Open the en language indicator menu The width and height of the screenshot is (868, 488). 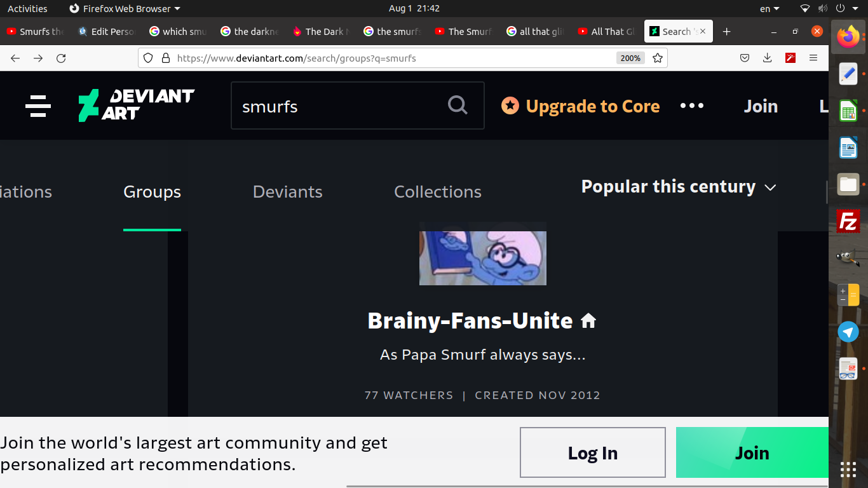[770, 8]
